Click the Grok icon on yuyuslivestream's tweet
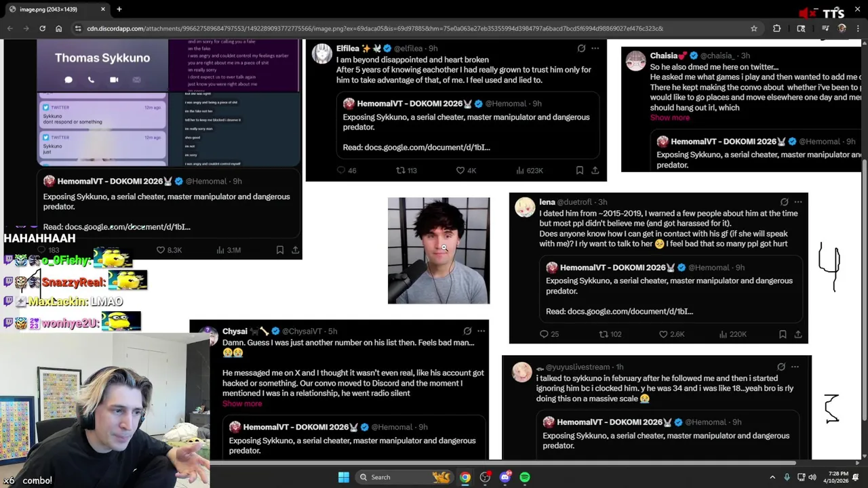 click(x=781, y=367)
